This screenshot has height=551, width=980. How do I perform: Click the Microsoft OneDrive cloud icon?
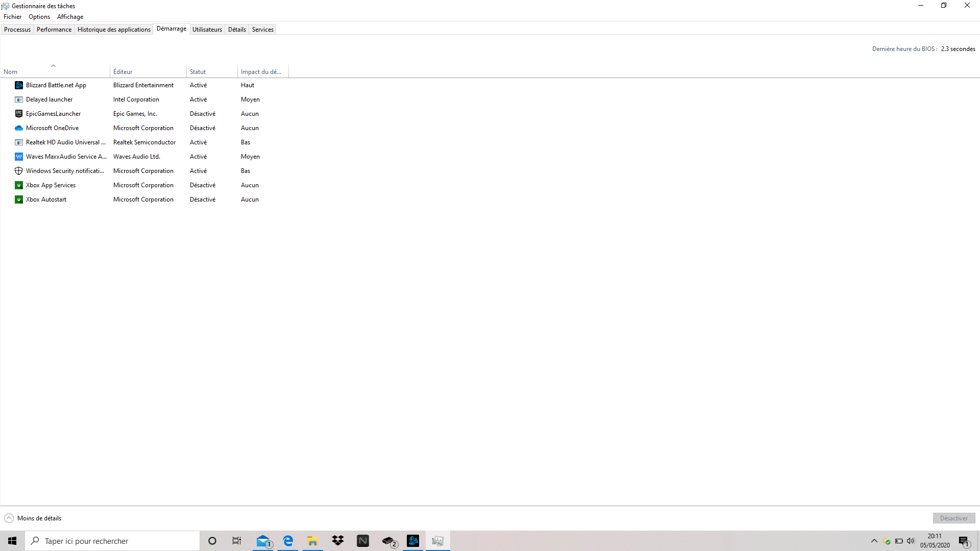point(19,128)
